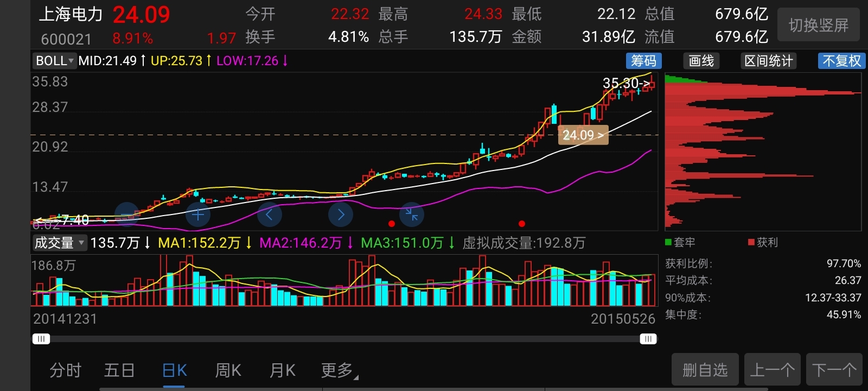Click the right handle of date range slider
The height and width of the screenshot is (391, 868).
[648, 339]
